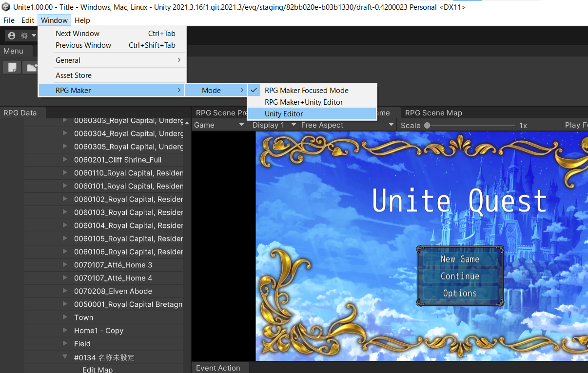Switch to Unity Editor mode
The height and width of the screenshot is (373, 588).
pyautogui.click(x=312, y=114)
